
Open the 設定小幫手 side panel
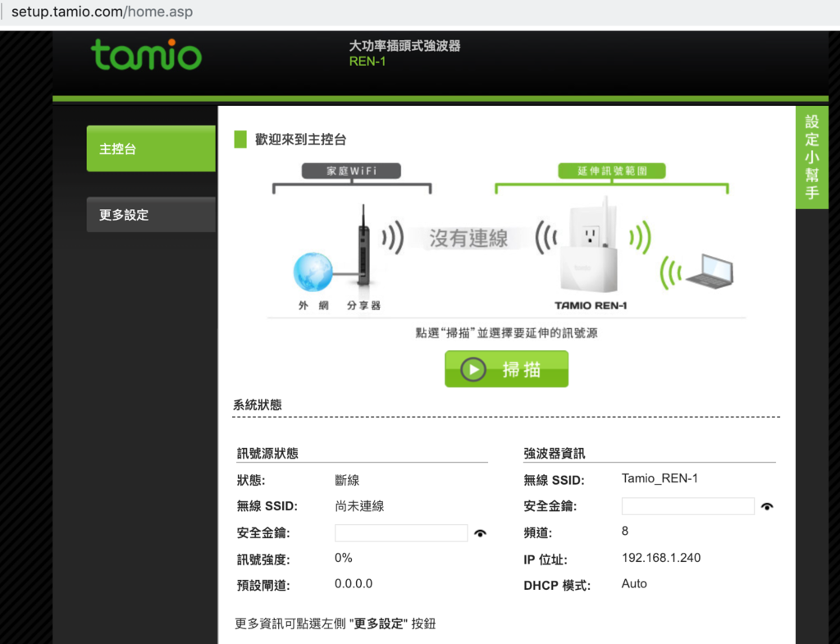[812, 157]
